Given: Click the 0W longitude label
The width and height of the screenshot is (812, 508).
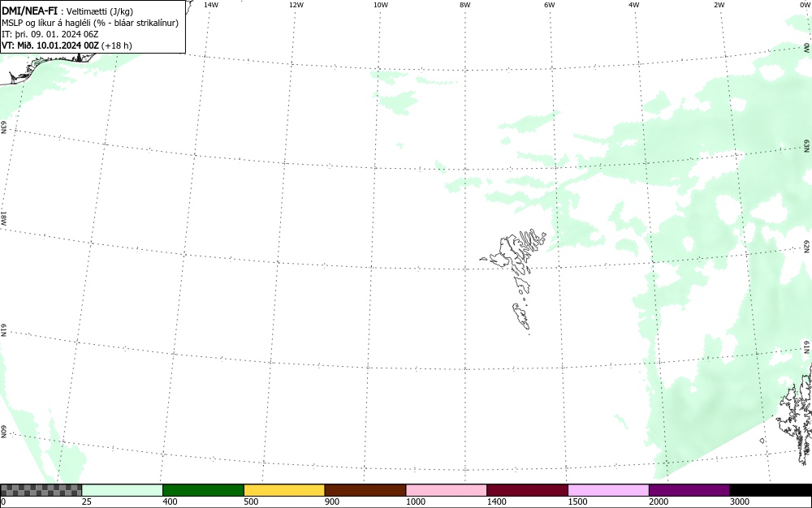Looking at the screenshot, I should coord(806,5).
